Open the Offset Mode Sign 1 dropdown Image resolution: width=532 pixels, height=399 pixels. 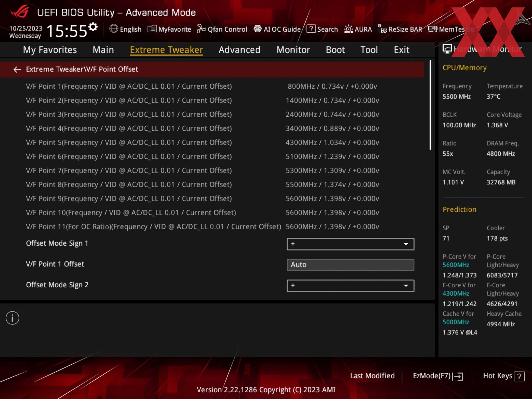(351, 244)
